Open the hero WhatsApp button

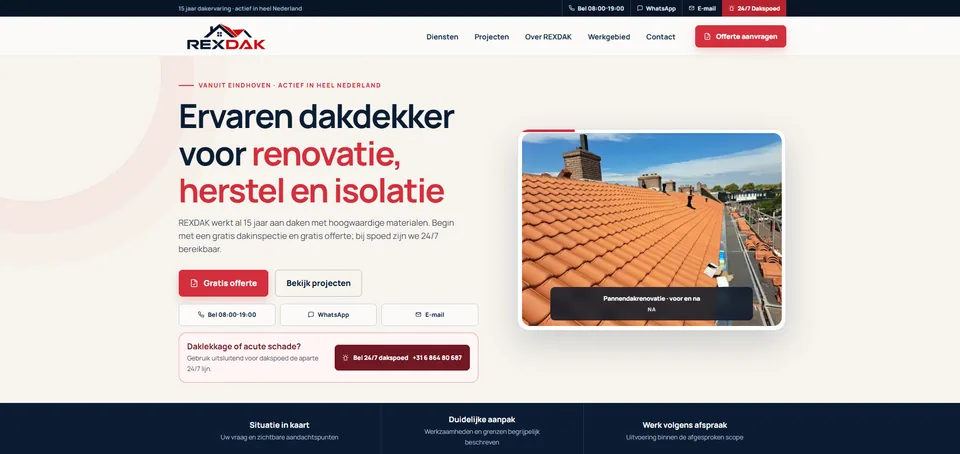coord(328,314)
